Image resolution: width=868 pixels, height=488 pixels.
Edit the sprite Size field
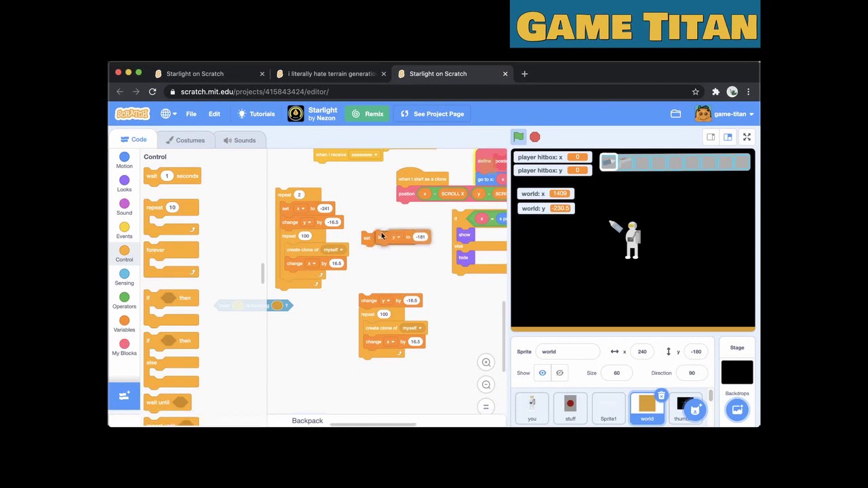(616, 373)
